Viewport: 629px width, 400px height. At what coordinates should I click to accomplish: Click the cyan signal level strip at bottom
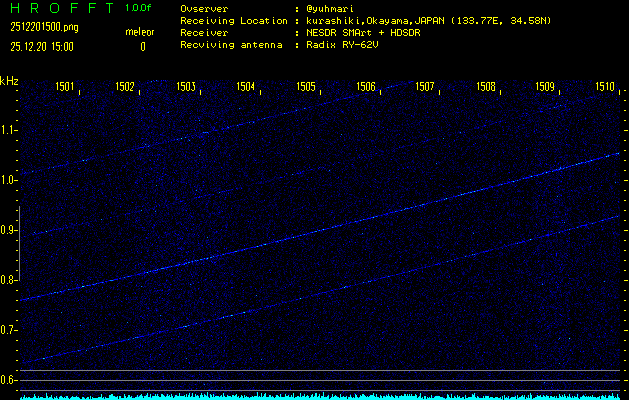click(x=320, y=396)
